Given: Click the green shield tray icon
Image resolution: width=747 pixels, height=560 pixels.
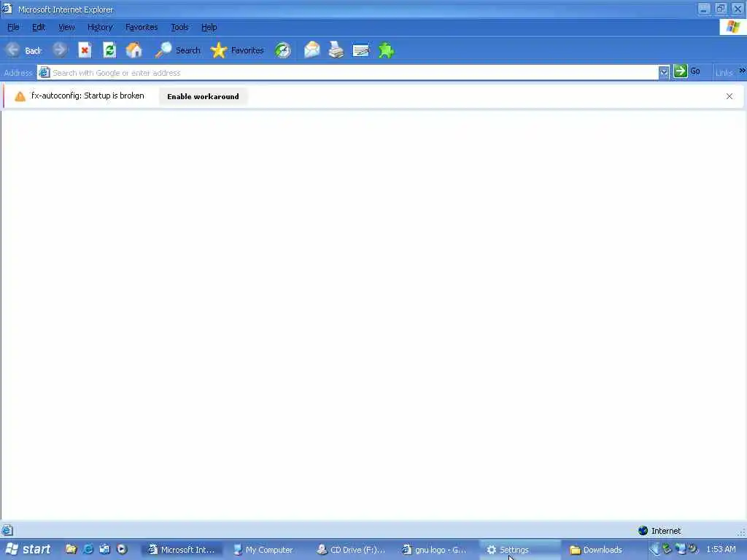Looking at the screenshot, I should pyautogui.click(x=667, y=550).
